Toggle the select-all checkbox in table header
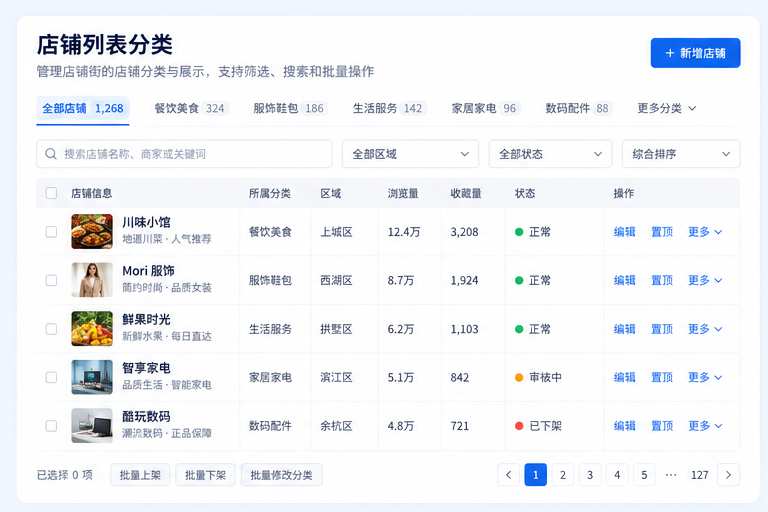768x512 pixels. 51,193
